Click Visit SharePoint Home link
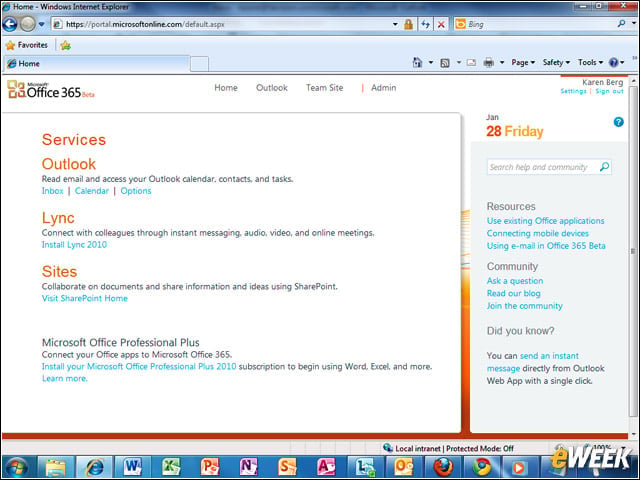The height and width of the screenshot is (480, 640). point(84,298)
